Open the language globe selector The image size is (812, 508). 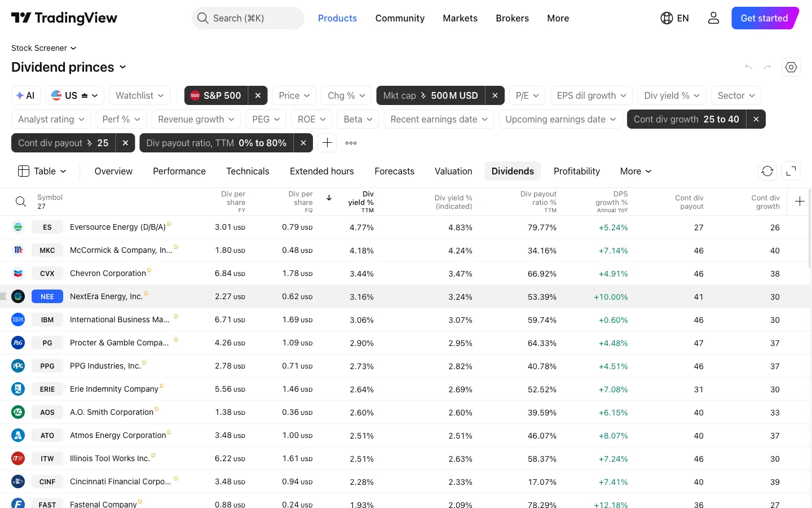coord(674,18)
